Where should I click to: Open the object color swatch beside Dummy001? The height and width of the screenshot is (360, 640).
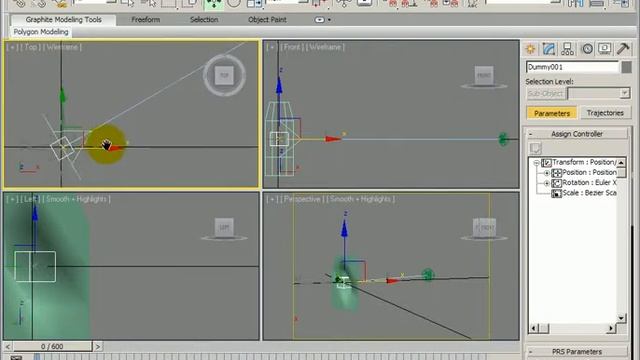[627, 67]
